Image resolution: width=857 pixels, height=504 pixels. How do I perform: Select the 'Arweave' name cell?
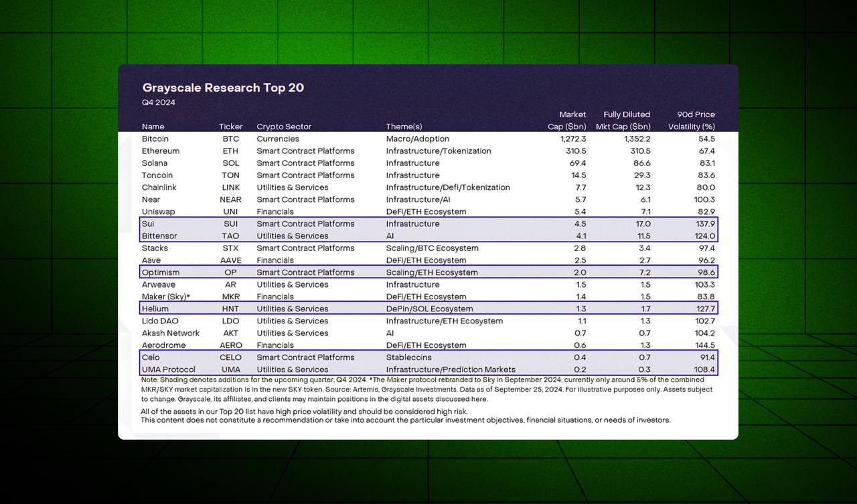[x=159, y=284]
